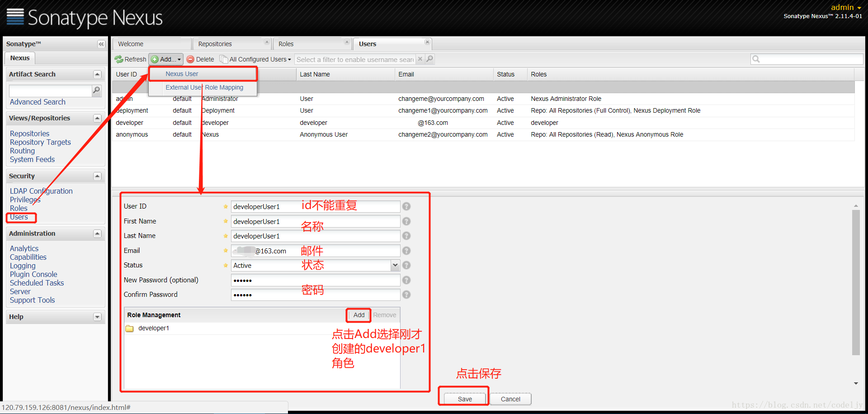Click the Artifact Search input box

(50, 90)
